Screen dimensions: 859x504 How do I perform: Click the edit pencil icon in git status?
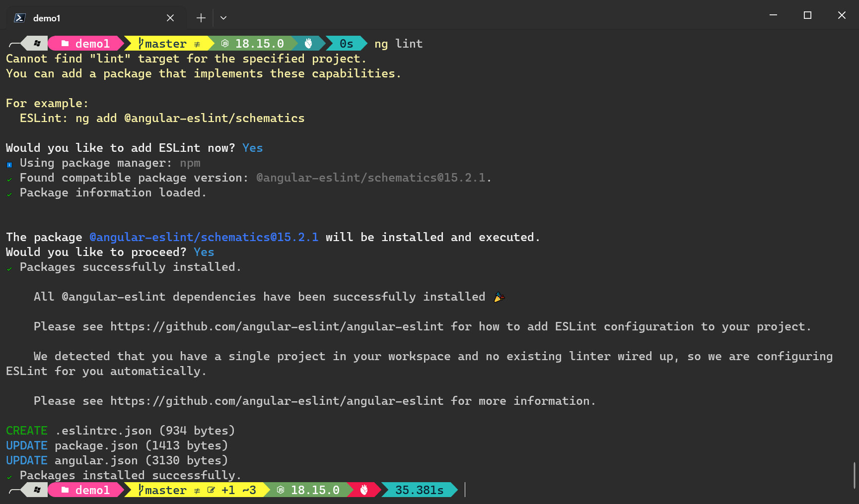click(x=211, y=490)
